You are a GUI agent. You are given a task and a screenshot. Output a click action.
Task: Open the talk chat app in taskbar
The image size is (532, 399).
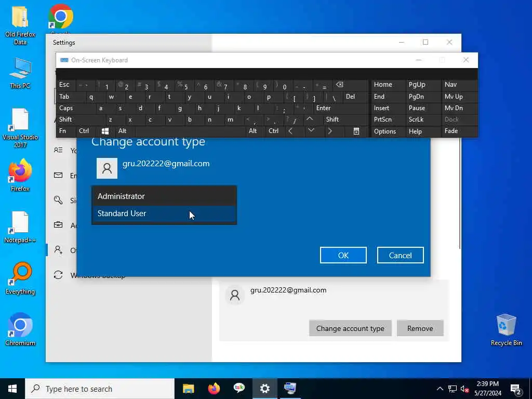point(239,389)
